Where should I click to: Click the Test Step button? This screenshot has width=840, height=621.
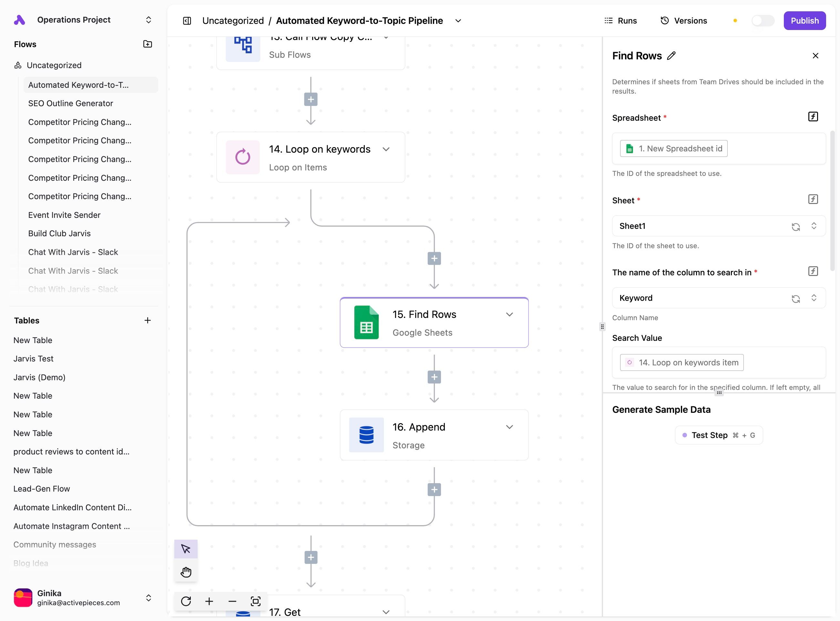click(719, 435)
